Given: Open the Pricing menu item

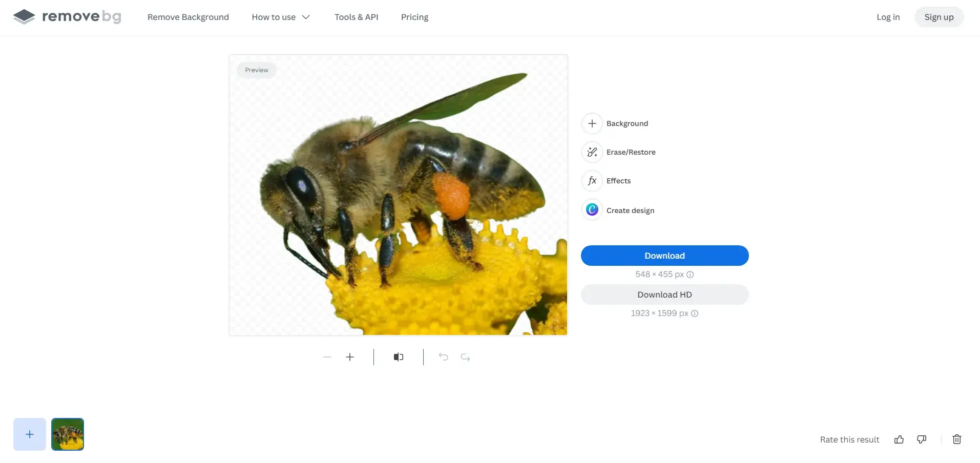Looking at the screenshot, I should tap(414, 17).
